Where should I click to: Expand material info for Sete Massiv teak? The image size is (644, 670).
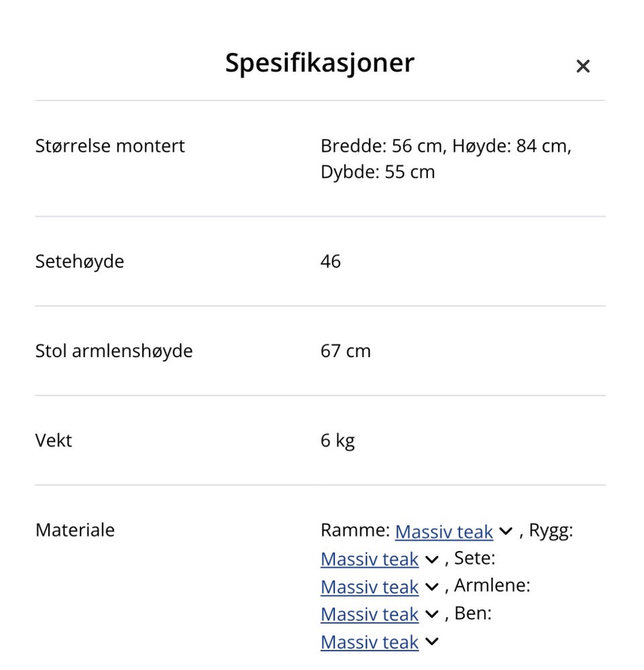click(431, 587)
